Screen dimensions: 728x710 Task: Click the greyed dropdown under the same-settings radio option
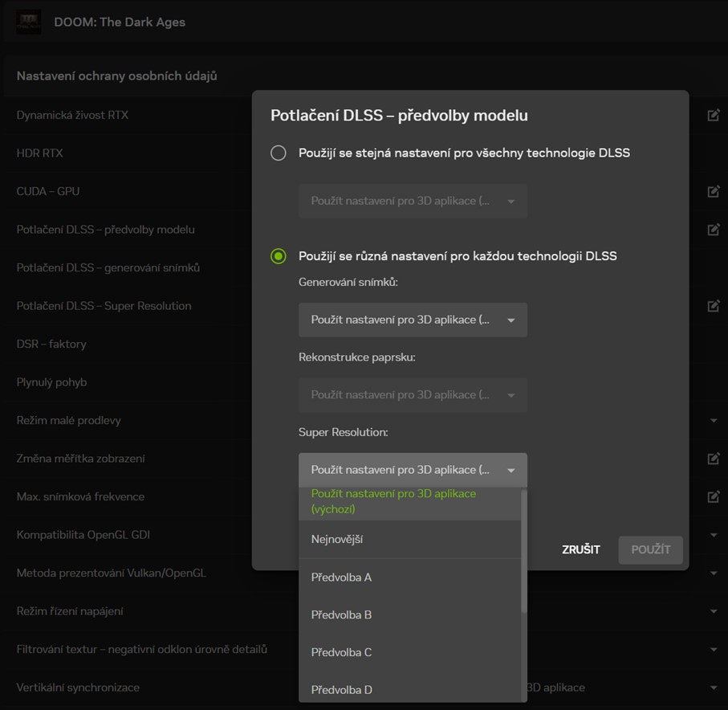click(413, 202)
